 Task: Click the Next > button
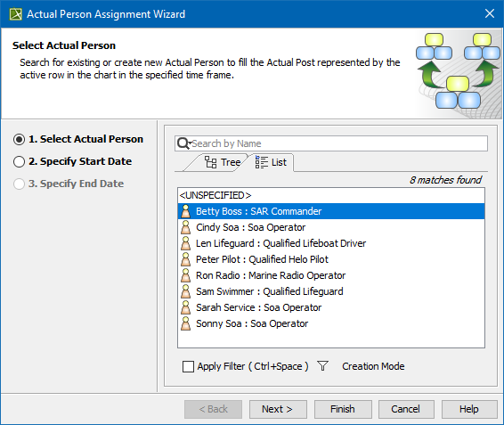pos(278,409)
